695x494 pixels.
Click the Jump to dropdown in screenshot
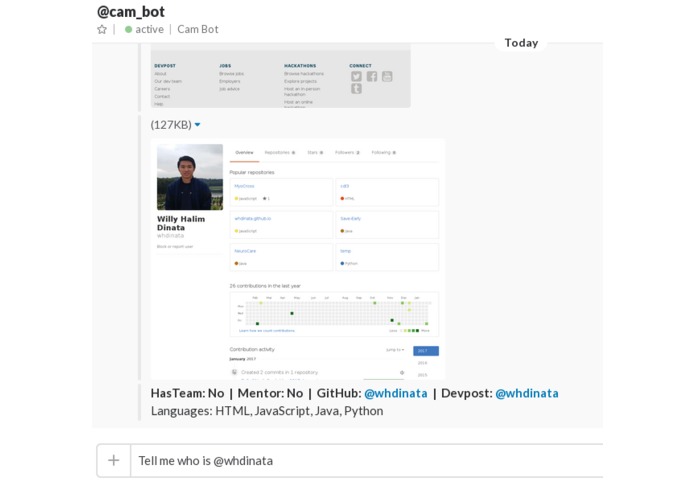pyautogui.click(x=395, y=350)
